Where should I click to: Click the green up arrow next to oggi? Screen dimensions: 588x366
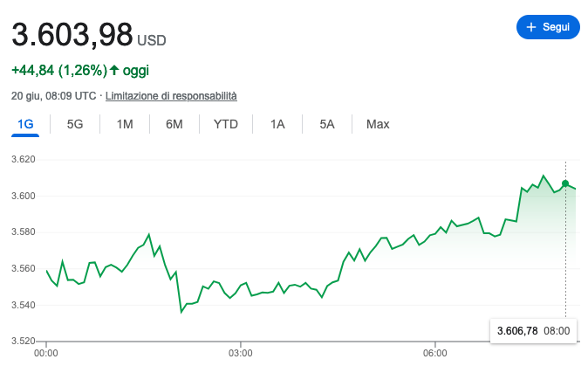(x=113, y=70)
